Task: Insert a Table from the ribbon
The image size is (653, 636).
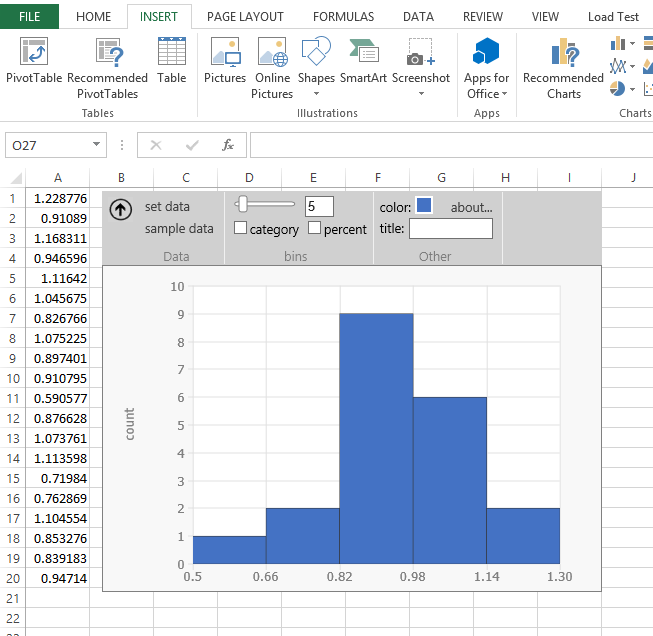Action: (x=171, y=53)
